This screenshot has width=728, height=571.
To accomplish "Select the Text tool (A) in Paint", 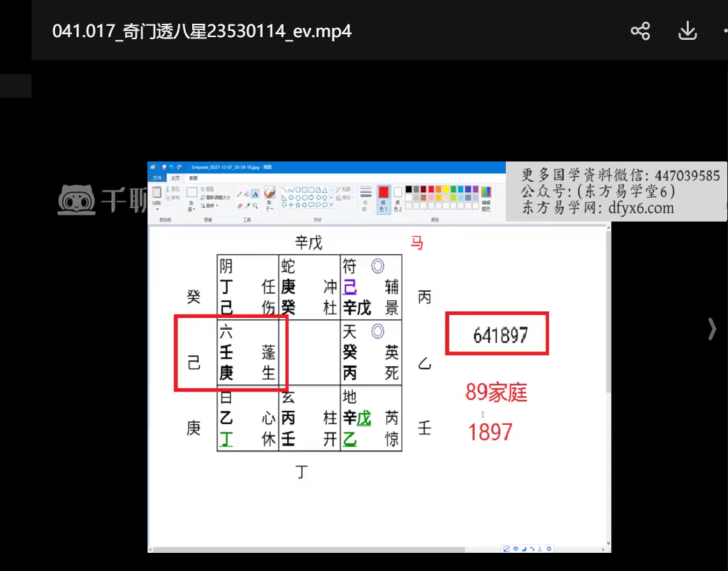I will pyautogui.click(x=256, y=194).
